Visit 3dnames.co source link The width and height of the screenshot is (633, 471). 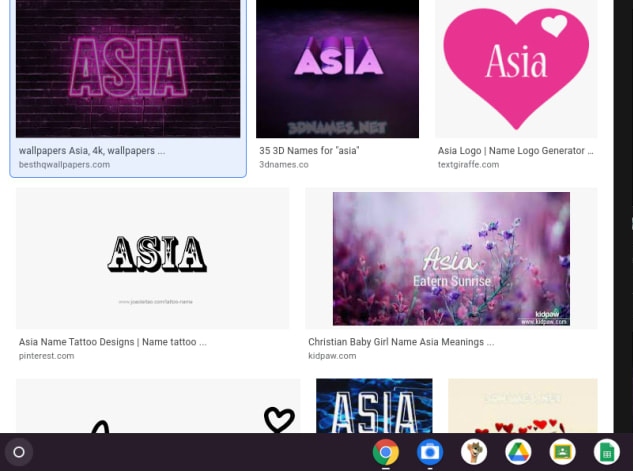tap(284, 165)
